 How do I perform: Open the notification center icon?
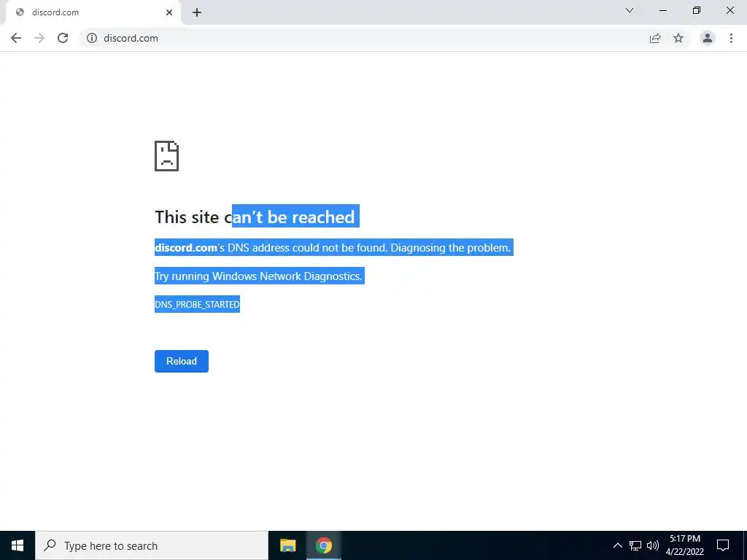(x=723, y=545)
